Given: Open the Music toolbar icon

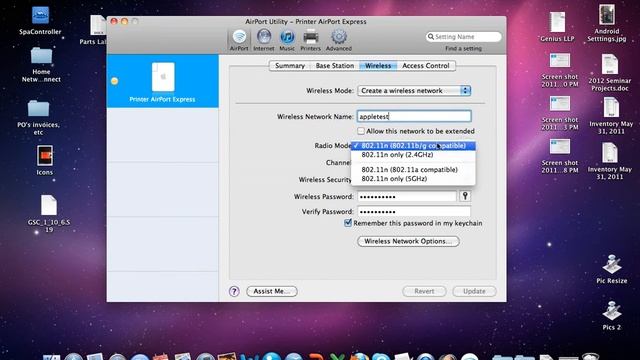Looking at the screenshot, I should click(287, 40).
